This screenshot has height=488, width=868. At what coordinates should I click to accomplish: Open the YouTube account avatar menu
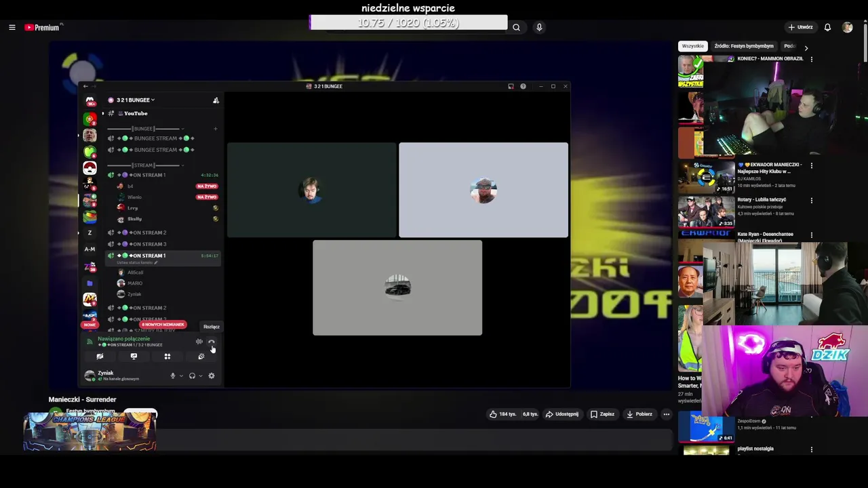847,27
